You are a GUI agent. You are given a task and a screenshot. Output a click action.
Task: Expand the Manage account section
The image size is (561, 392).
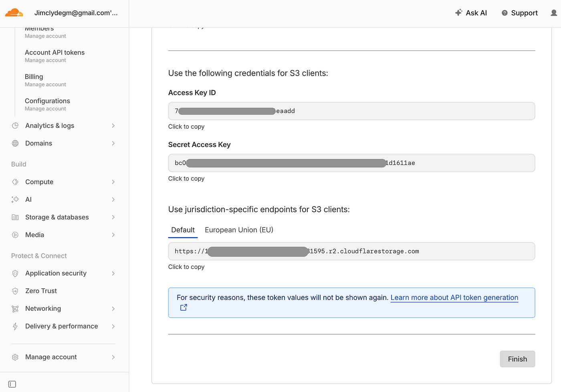click(x=113, y=357)
